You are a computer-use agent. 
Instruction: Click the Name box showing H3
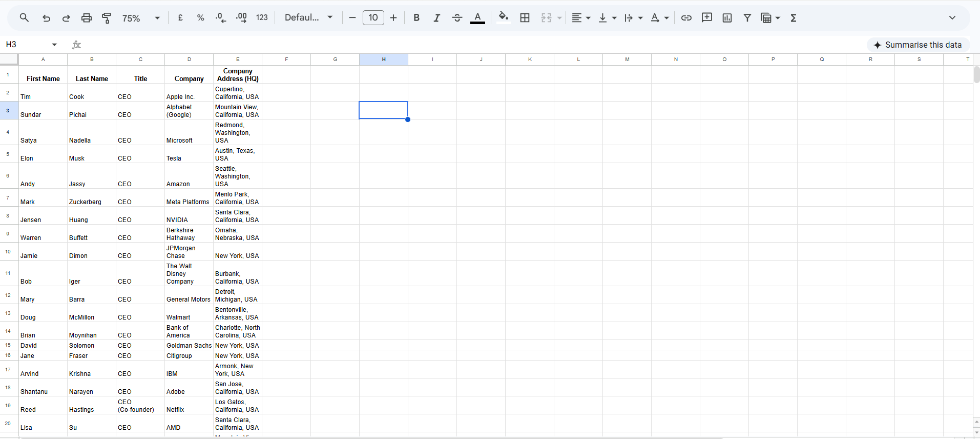click(26, 45)
